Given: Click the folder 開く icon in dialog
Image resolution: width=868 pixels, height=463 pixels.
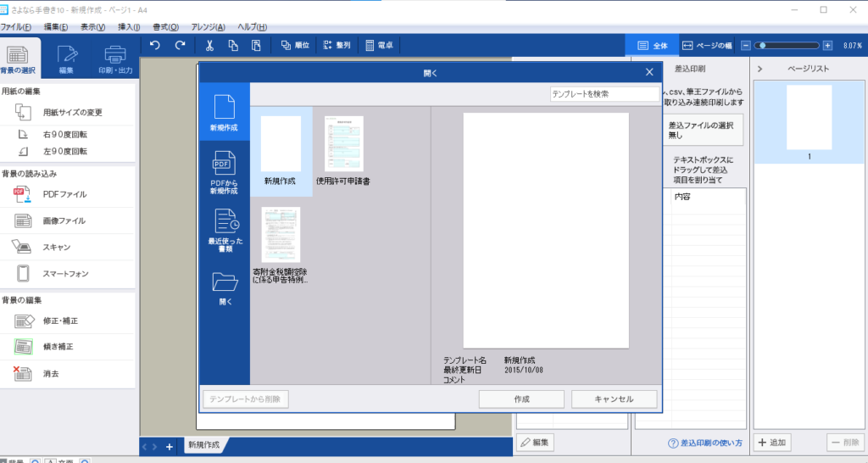Looking at the screenshot, I should [224, 287].
